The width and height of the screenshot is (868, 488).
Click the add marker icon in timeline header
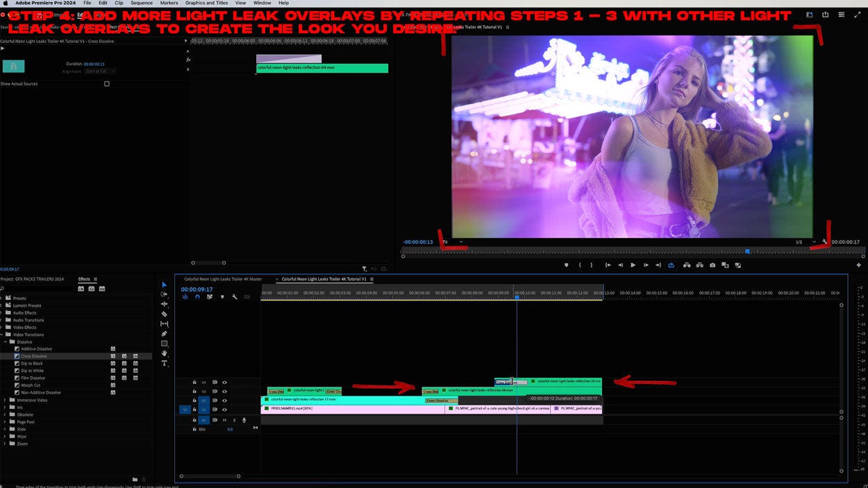pos(222,296)
